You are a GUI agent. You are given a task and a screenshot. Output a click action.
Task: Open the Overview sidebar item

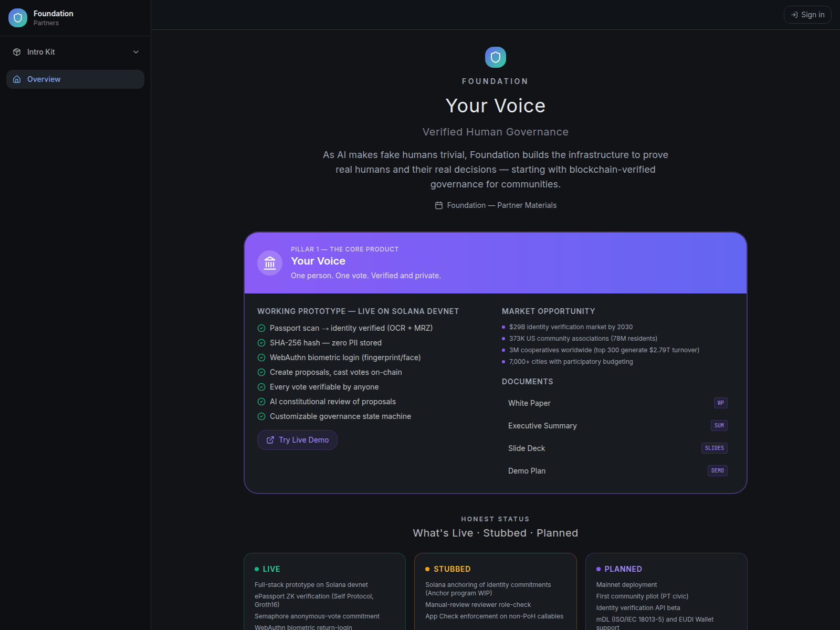[75, 79]
